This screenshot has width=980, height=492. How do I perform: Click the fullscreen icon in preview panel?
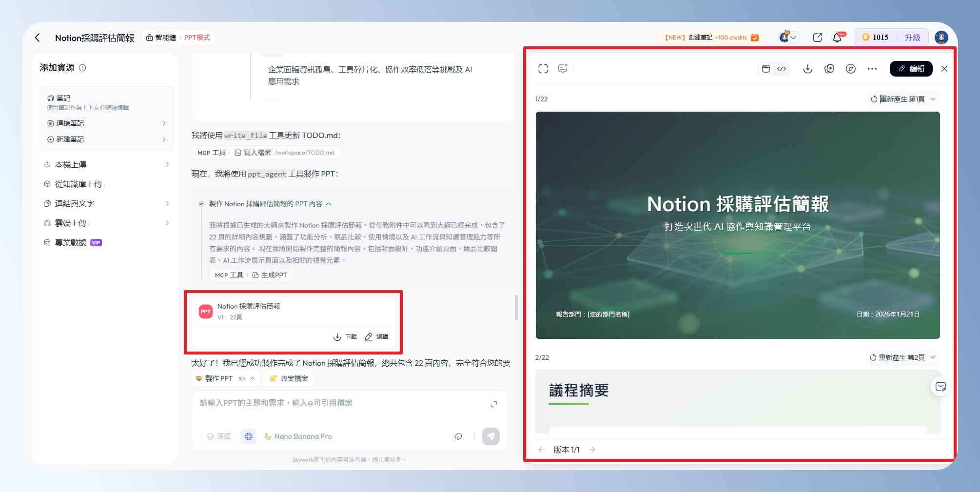[x=543, y=69]
